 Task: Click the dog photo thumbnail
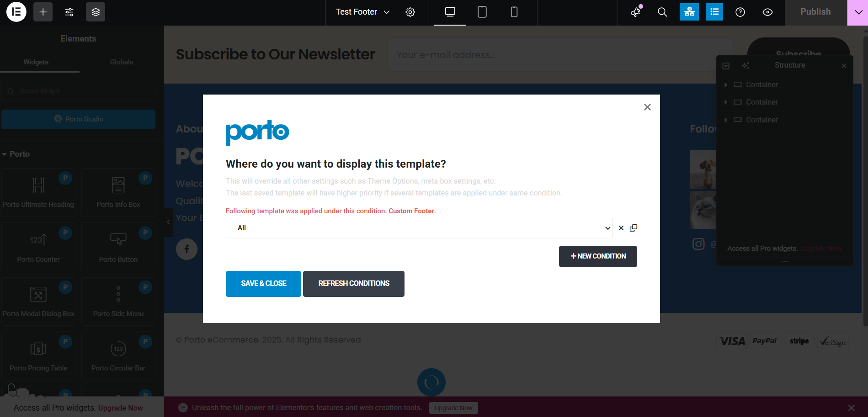coord(703,169)
